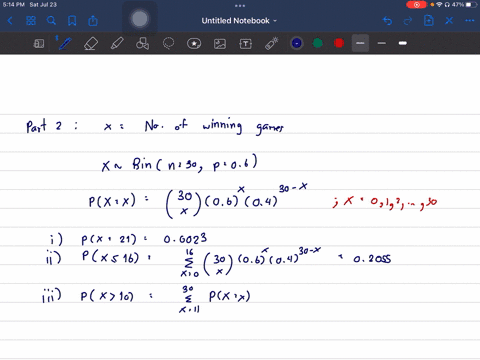The image size is (480, 360).
Task: Open the Untitled Notebook title dropdown
Action: pos(239,21)
